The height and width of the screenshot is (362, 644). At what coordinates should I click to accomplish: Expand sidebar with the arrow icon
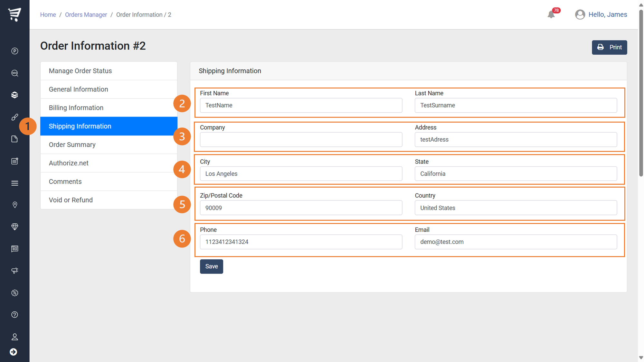(x=13, y=352)
